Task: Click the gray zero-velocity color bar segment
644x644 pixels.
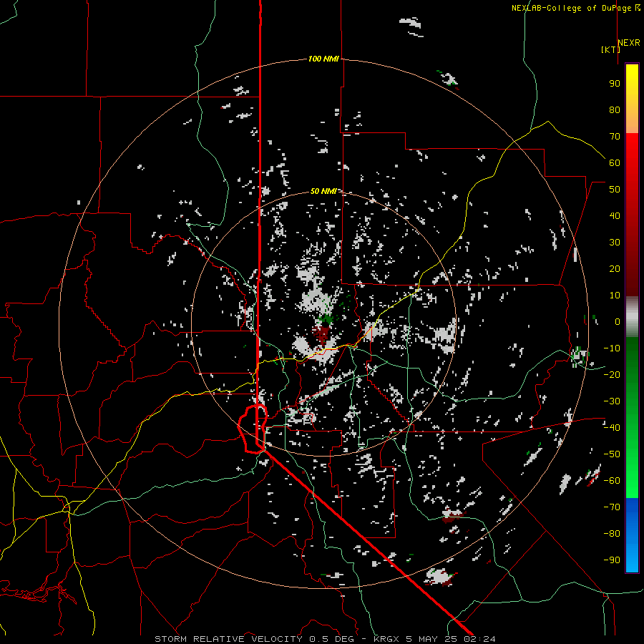Action: click(x=632, y=317)
